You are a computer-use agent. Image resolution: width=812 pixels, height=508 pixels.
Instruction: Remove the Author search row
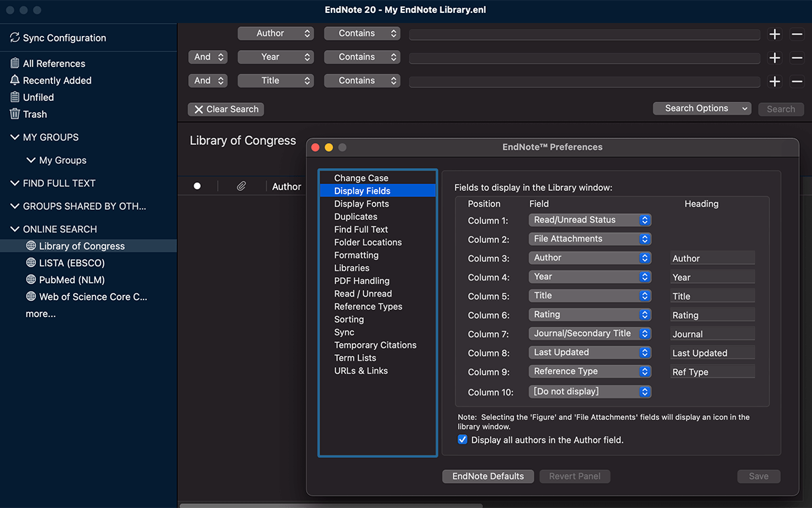797,34
